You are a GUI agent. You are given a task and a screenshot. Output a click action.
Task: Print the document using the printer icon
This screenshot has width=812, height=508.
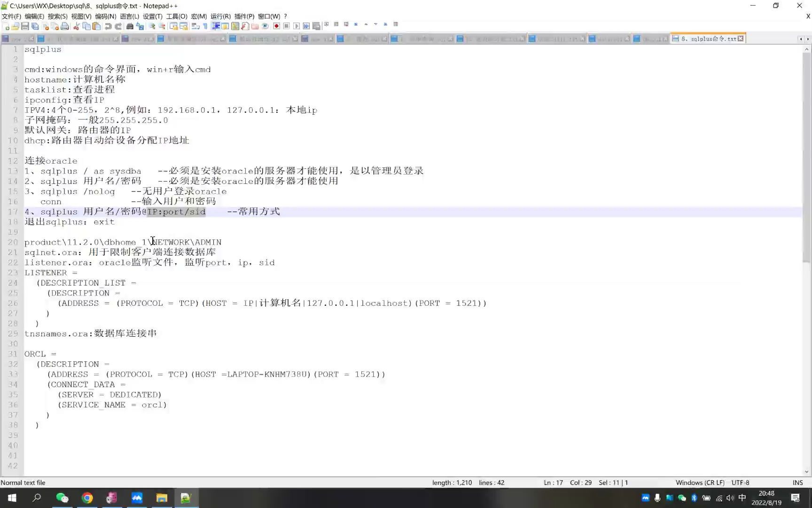[x=65, y=26]
